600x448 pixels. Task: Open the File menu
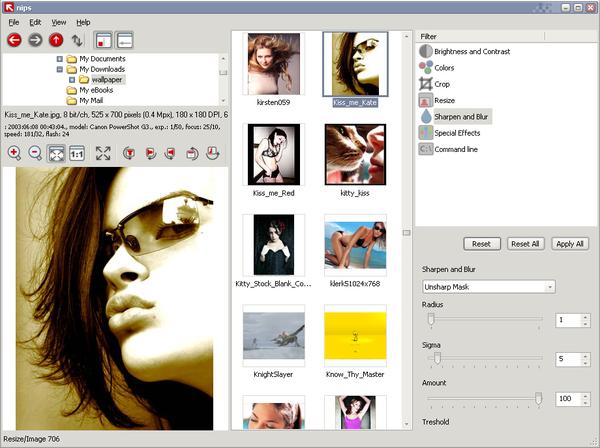coord(14,23)
